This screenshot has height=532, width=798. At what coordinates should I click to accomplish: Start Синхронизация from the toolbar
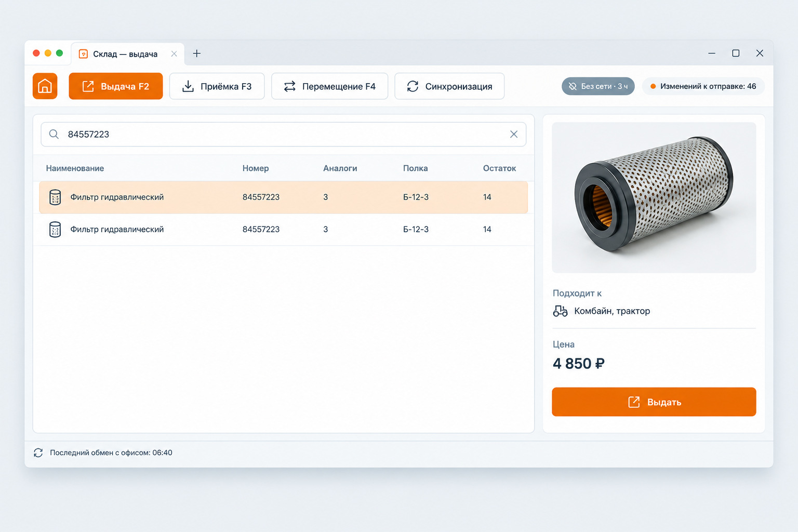(x=449, y=86)
